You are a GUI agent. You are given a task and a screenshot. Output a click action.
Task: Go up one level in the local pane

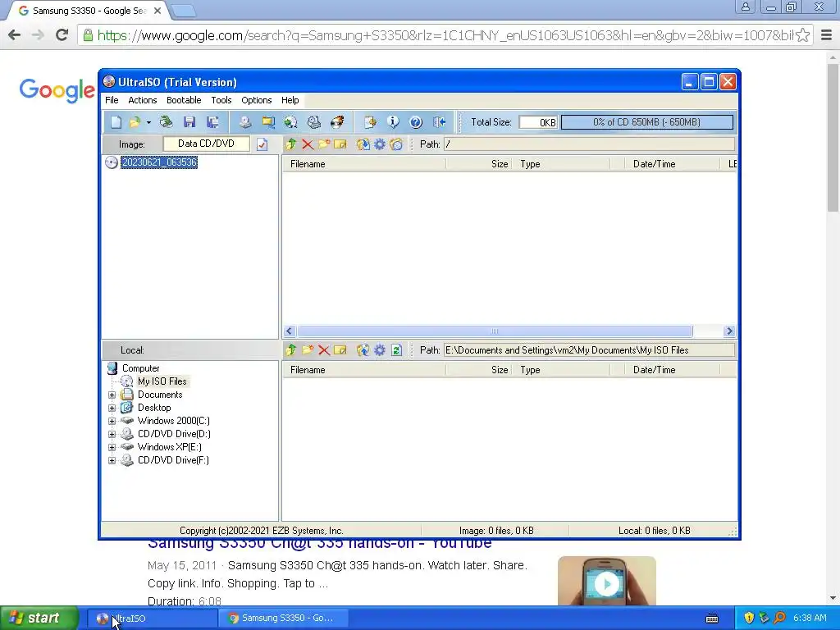coord(291,349)
